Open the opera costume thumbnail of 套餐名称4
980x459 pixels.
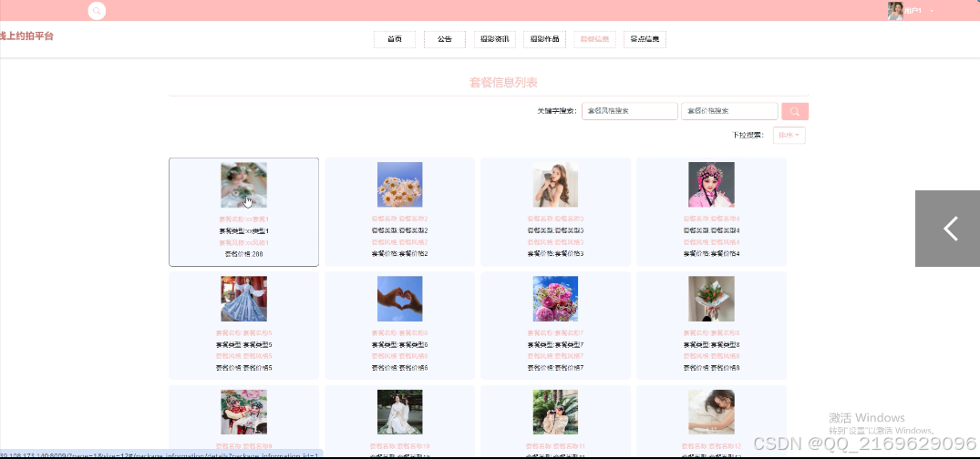click(711, 185)
